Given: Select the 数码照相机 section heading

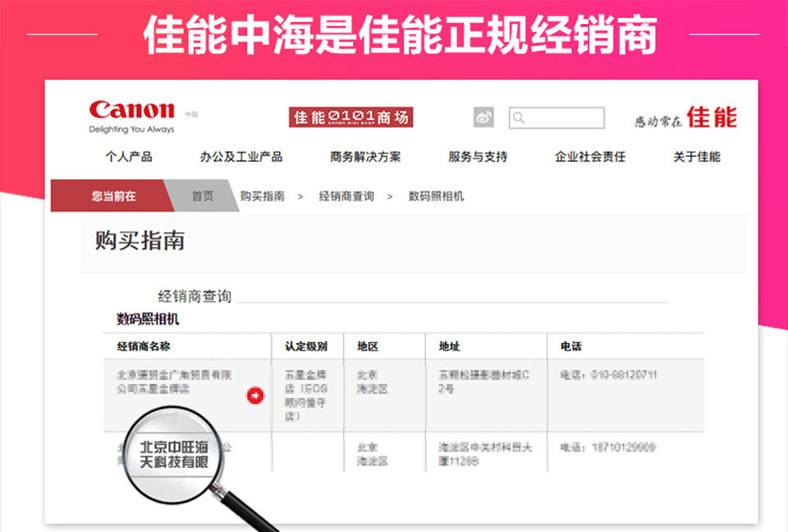Looking at the screenshot, I should click(148, 319).
